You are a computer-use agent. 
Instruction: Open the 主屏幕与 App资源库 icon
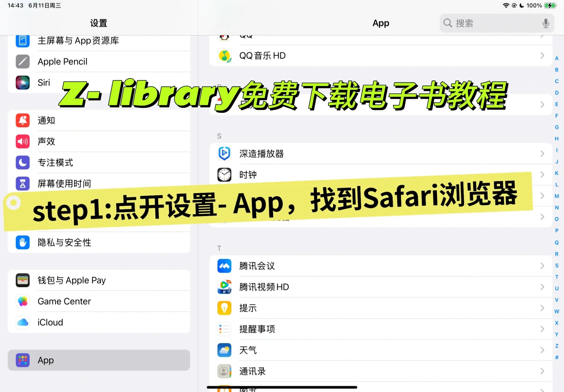pos(23,40)
